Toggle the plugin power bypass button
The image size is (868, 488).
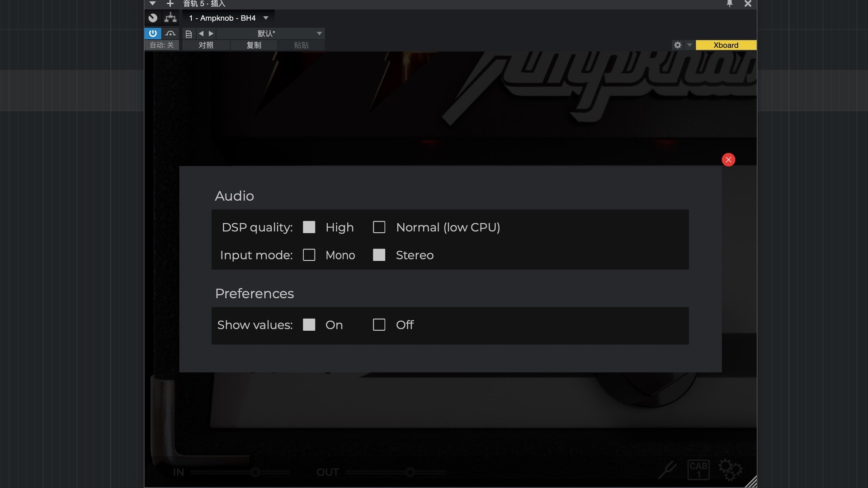pos(153,33)
